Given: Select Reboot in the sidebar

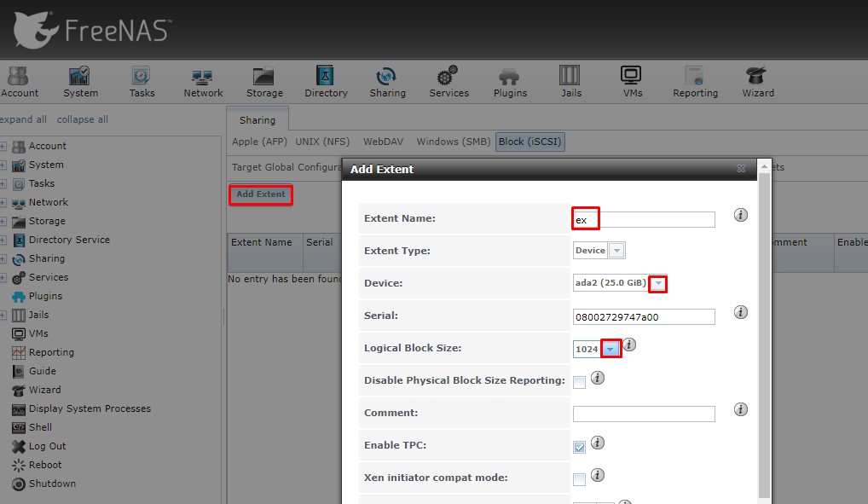Looking at the screenshot, I should tap(45, 466).
